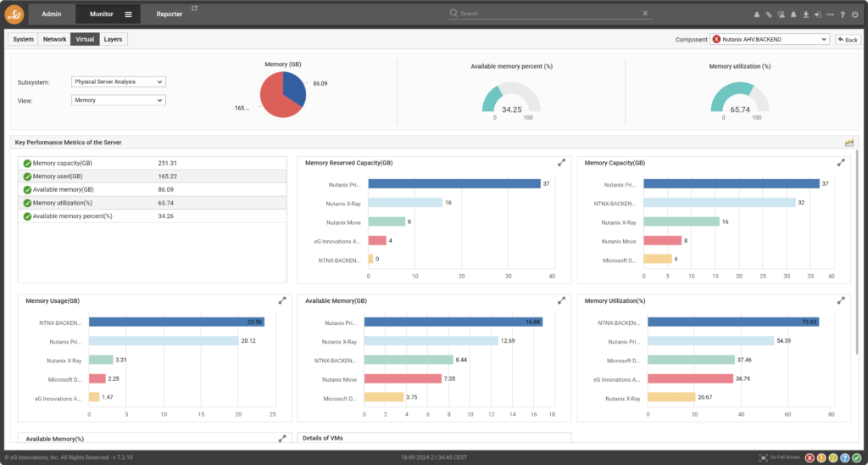Open the Admin menu
Image resolution: width=868 pixels, height=465 pixels.
tap(52, 14)
